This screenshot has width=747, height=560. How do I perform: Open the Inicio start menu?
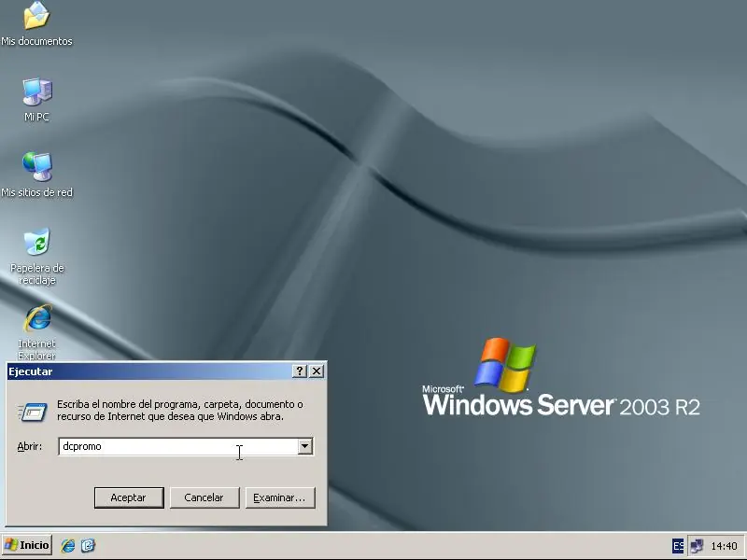pos(27,545)
